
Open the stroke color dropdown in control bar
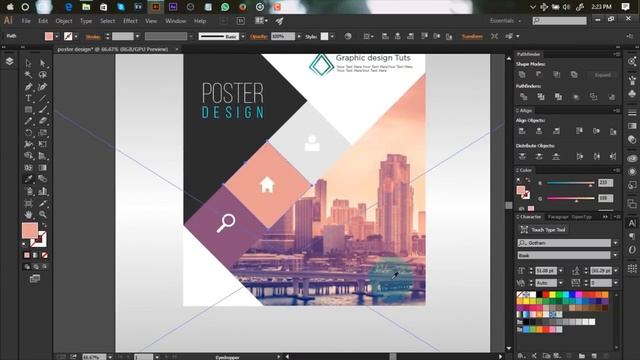[76, 36]
